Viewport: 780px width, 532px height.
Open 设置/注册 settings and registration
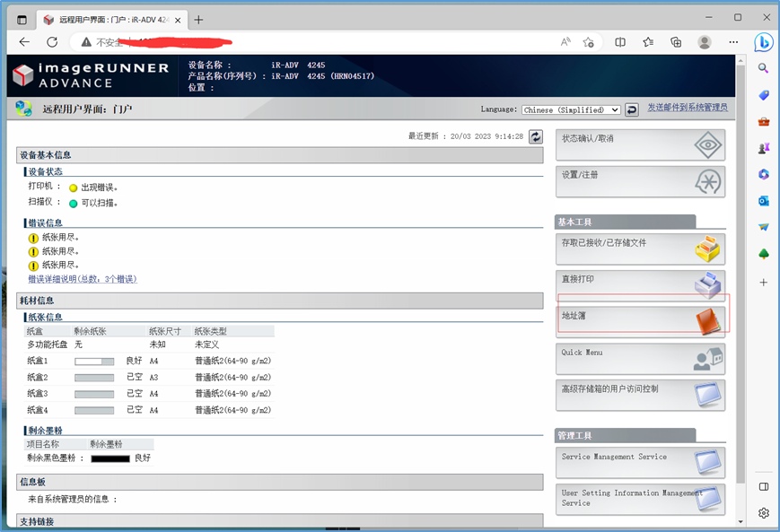pyautogui.click(x=640, y=180)
